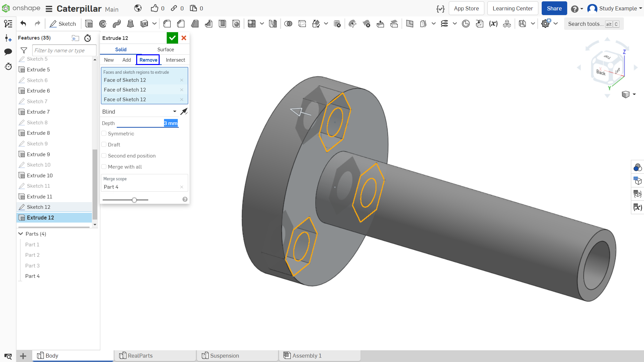The image size is (644, 362).
Task: Select the Boolean tool icon
Action: tap(288, 24)
